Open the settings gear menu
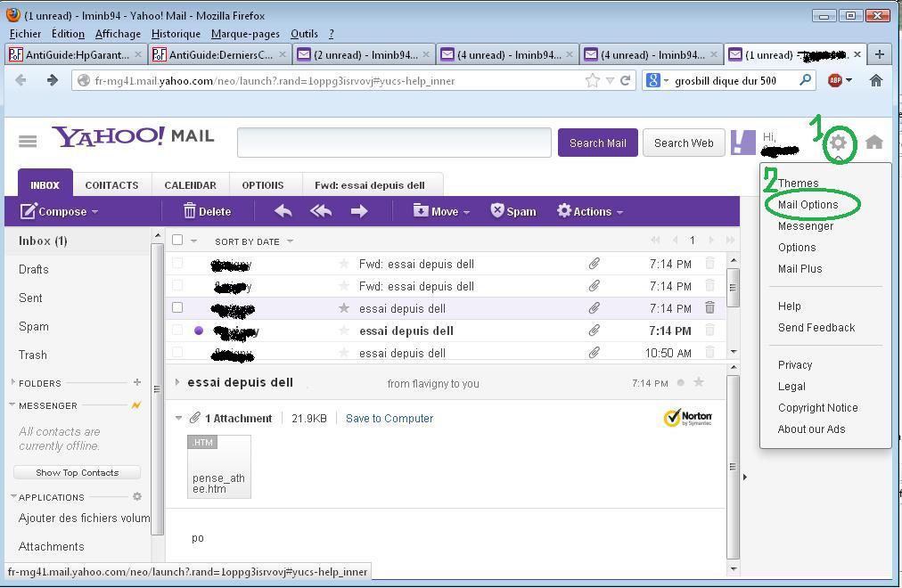The image size is (902, 588). point(838,142)
